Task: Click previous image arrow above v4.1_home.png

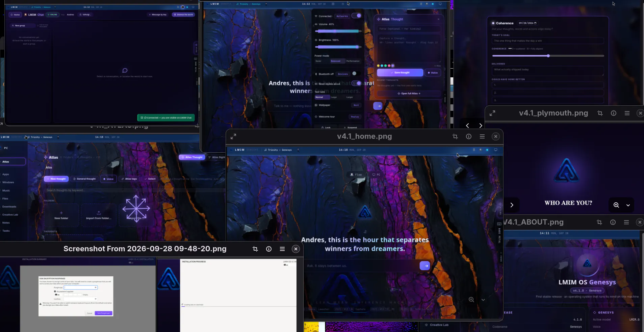Action: coord(467,126)
